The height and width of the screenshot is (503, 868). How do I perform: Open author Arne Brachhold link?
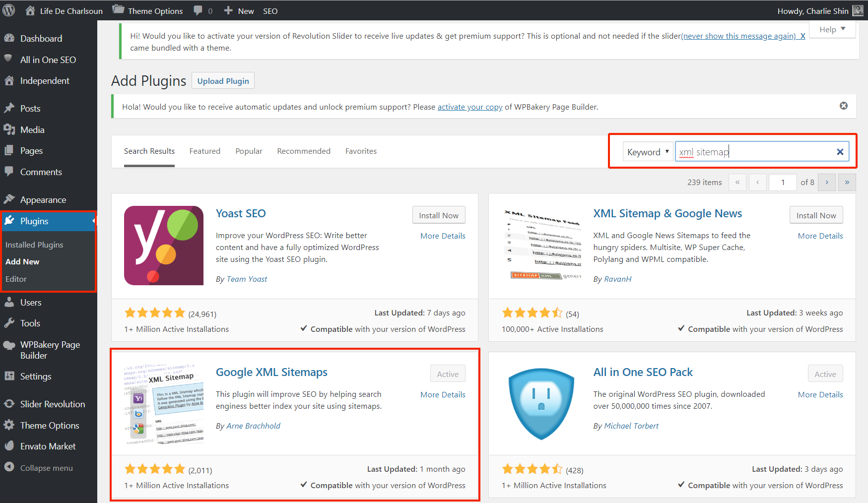point(253,426)
